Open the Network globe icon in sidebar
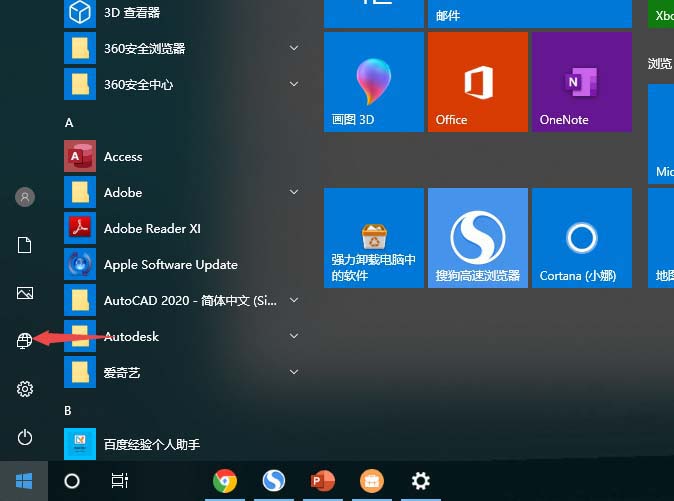 pyautogui.click(x=24, y=341)
